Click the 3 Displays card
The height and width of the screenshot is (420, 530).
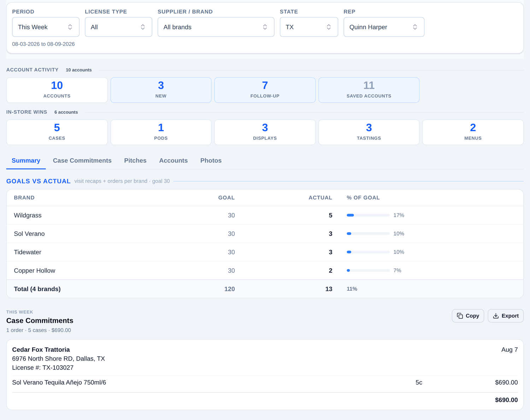[265, 132]
